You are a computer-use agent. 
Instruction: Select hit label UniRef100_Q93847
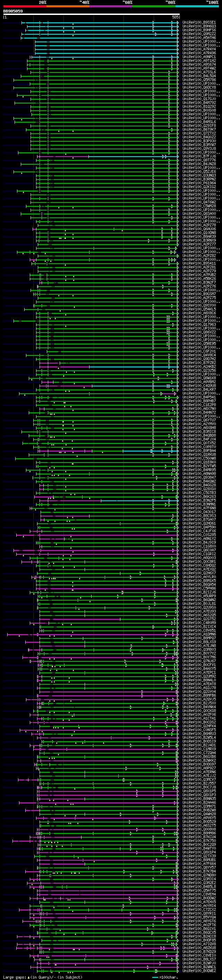click(x=199, y=477)
